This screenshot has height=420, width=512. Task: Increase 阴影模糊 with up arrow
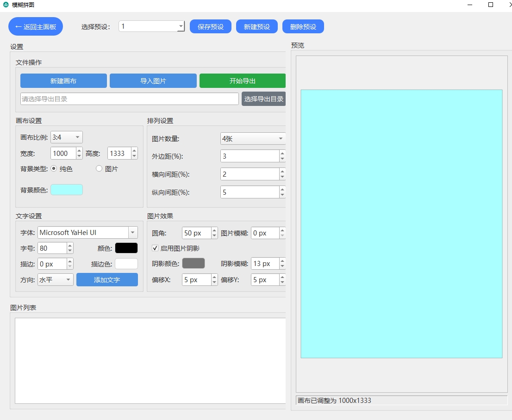(x=282, y=260)
